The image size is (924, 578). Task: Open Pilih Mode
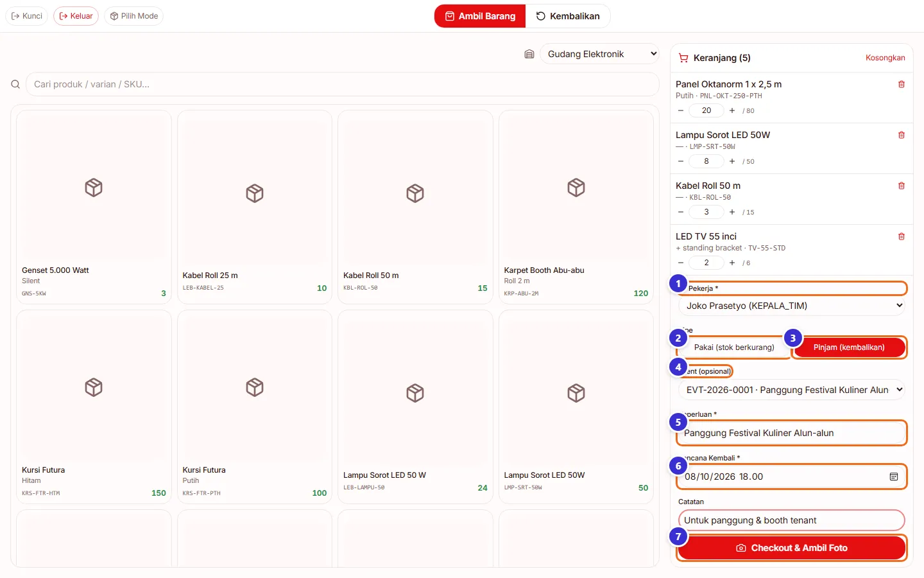tap(133, 16)
